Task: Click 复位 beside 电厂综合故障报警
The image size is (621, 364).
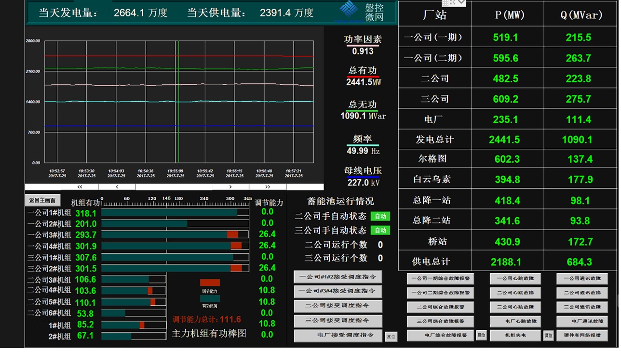Action: (481, 336)
